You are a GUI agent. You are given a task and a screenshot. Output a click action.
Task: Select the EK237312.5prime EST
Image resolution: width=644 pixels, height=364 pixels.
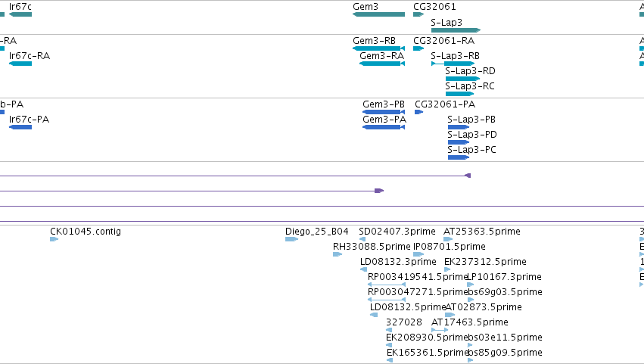point(447,269)
